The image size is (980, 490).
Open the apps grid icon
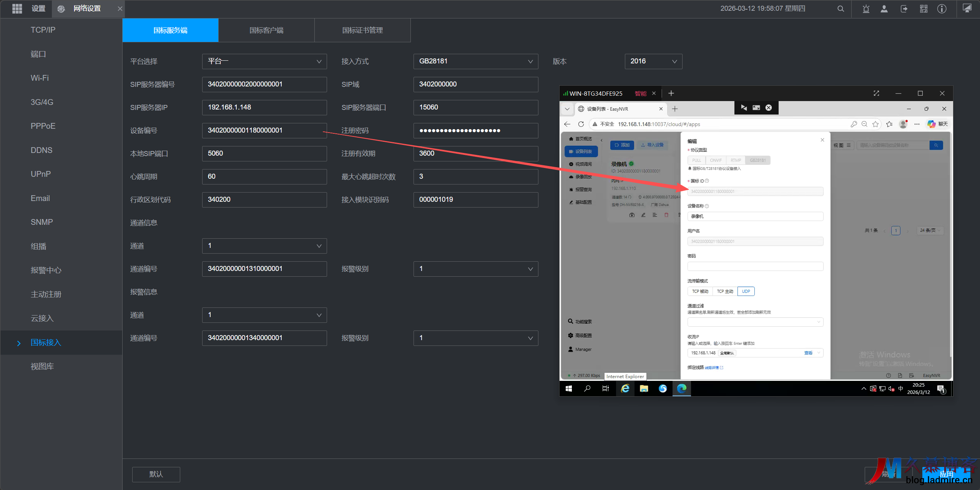17,8
